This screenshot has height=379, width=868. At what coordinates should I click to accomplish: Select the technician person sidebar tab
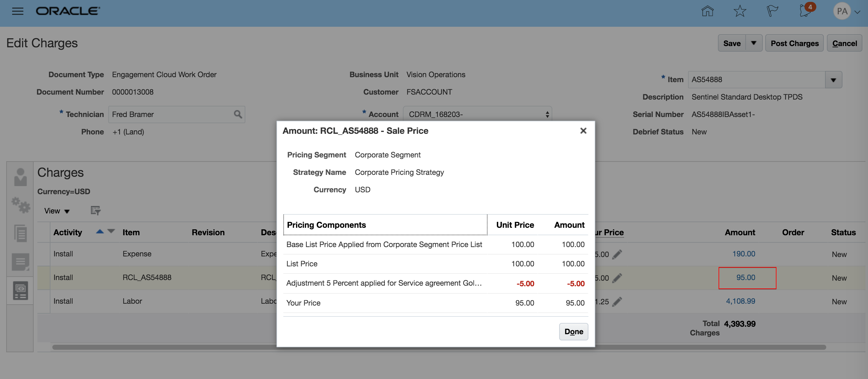tap(21, 178)
